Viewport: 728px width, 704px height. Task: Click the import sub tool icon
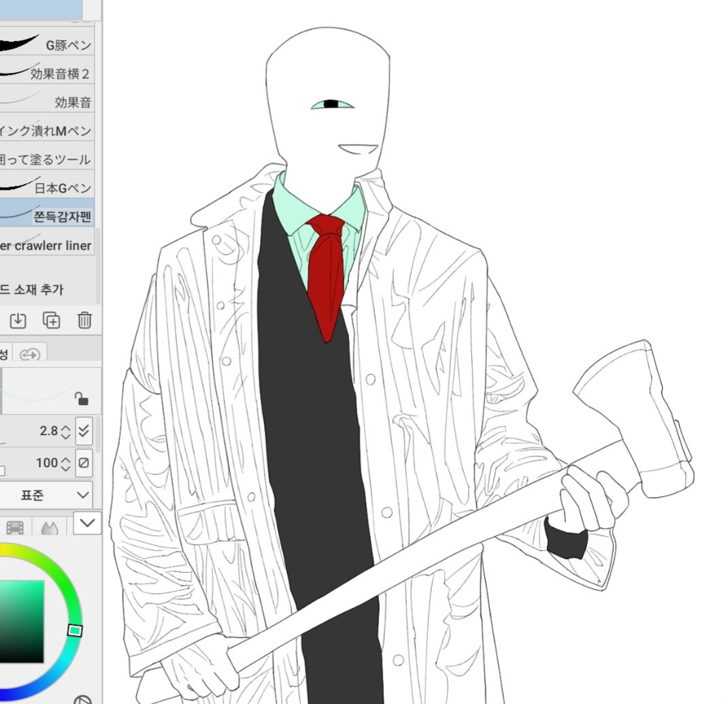tap(18, 321)
